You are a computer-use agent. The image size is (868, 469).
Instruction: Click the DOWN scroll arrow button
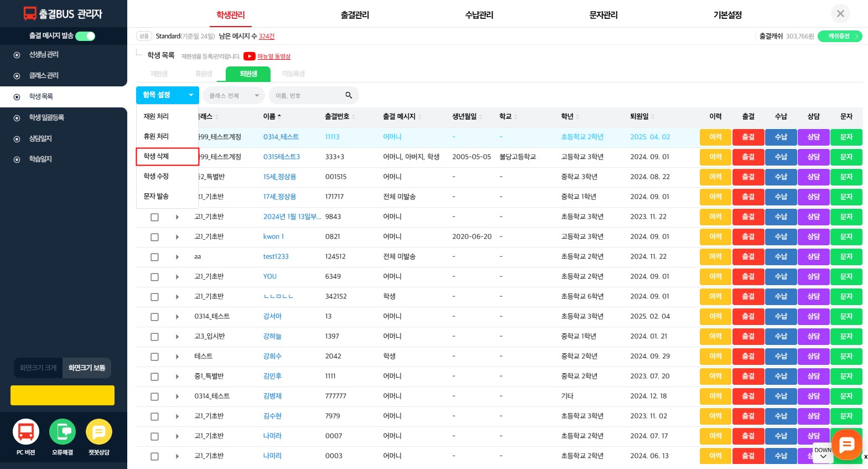(x=823, y=453)
